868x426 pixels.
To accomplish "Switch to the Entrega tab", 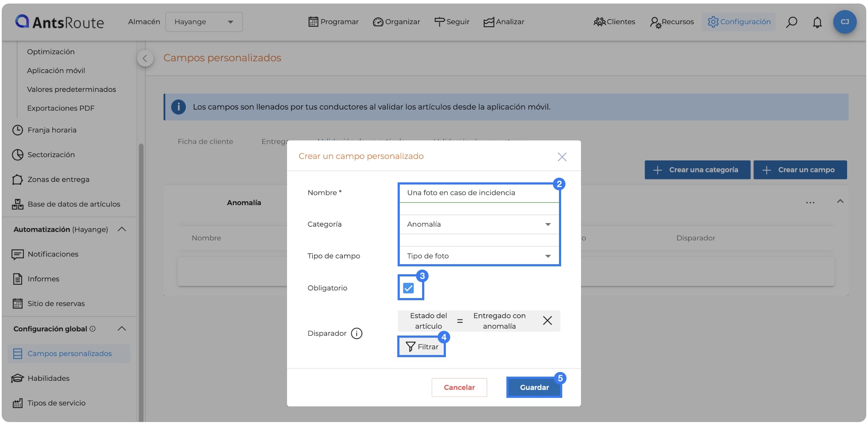I will coord(275,142).
